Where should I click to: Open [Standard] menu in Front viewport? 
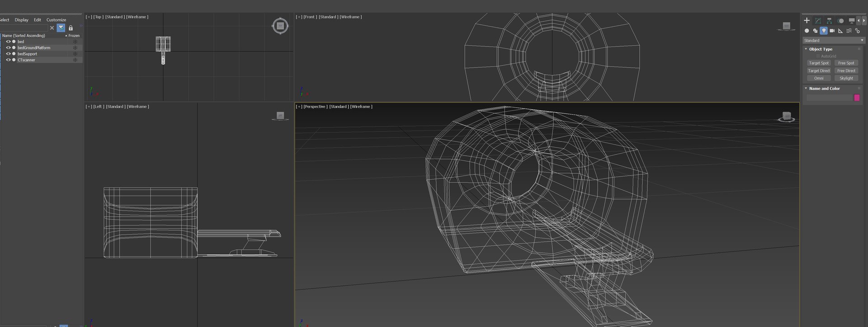pos(328,17)
